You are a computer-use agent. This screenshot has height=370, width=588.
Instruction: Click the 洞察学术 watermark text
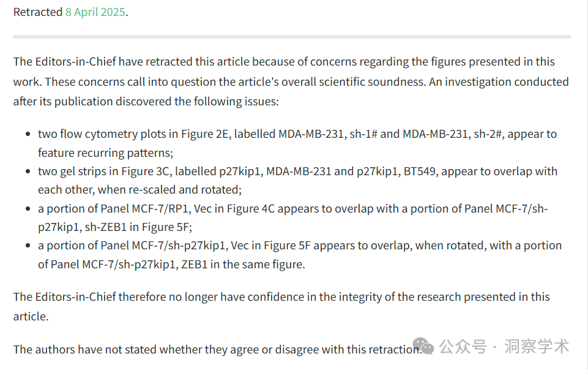click(x=537, y=346)
